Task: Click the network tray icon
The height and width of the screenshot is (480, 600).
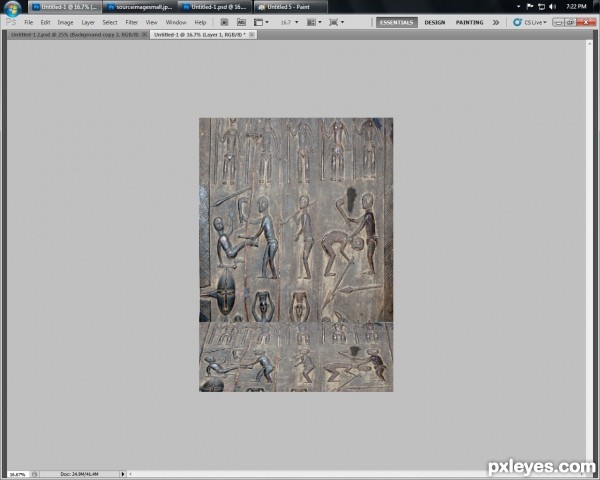Action: (x=541, y=7)
